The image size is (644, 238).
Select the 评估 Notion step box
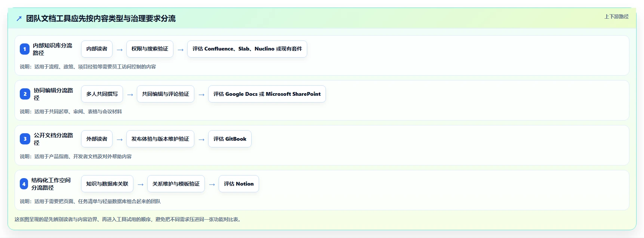tap(239, 184)
